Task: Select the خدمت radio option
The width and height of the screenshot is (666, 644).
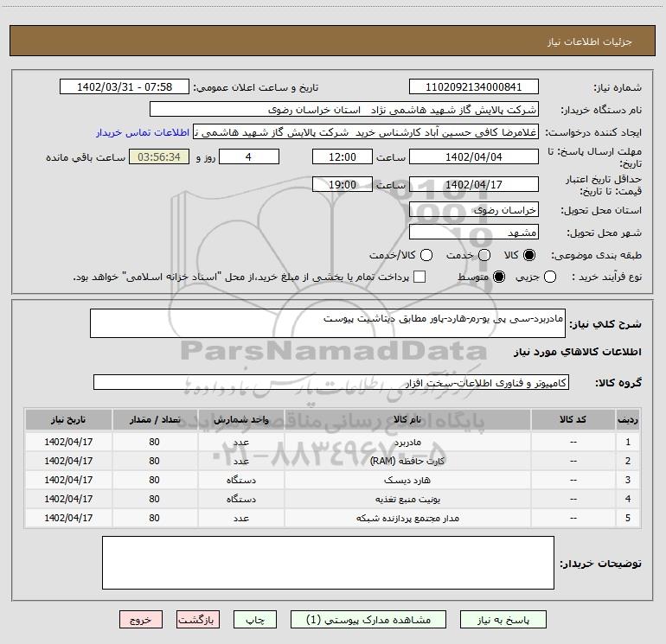Action: pos(483,255)
